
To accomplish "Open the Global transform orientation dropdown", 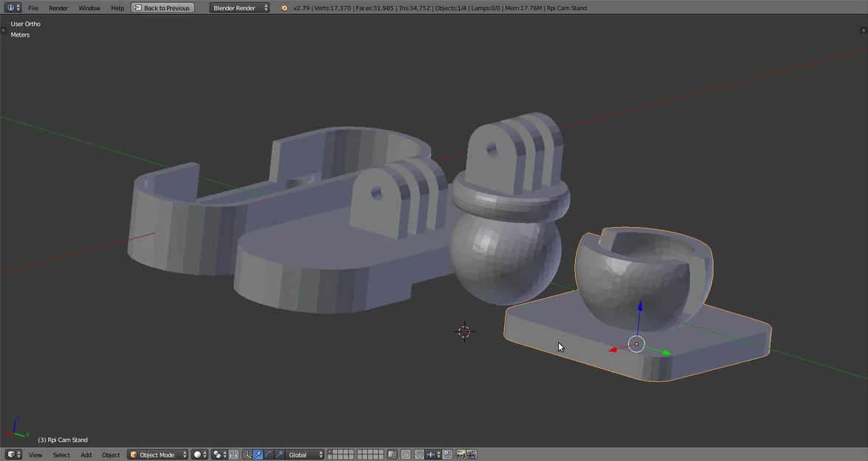I will click(304, 455).
